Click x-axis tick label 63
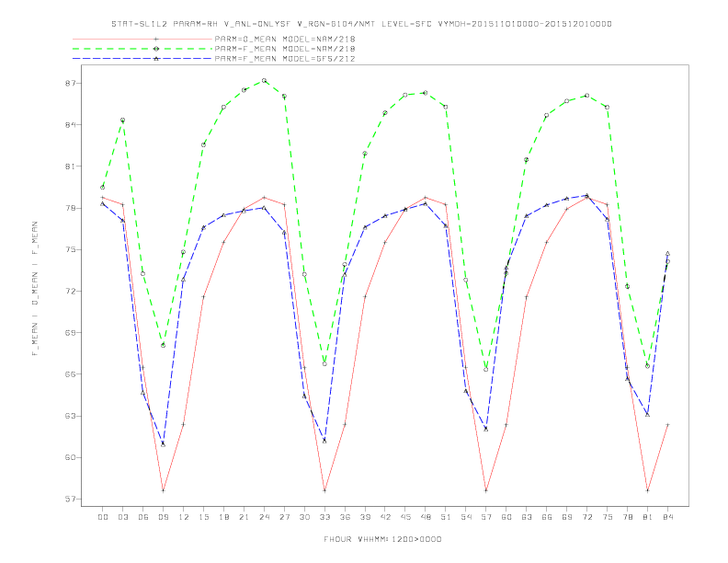Image resolution: width=728 pixels, height=563 pixels. (x=527, y=517)
